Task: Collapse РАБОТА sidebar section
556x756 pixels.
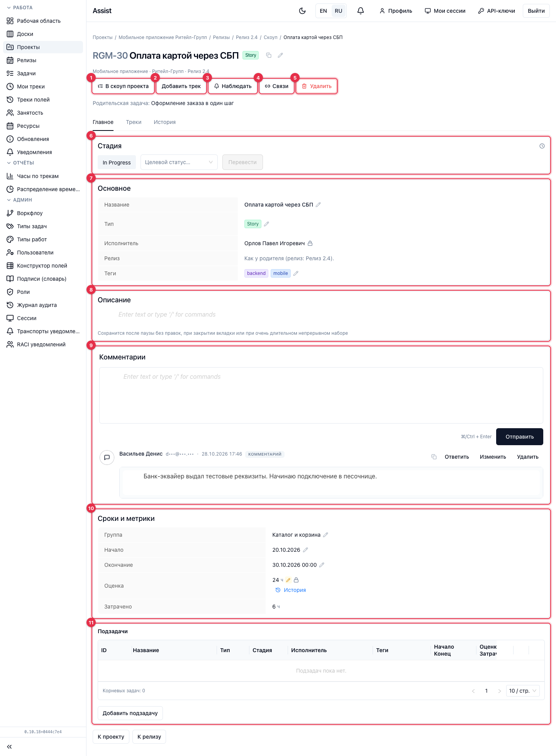Action: (20, 8)
